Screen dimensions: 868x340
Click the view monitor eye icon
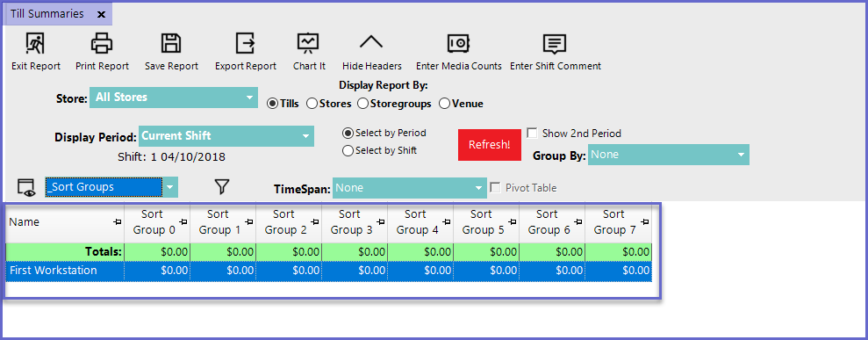tap(26, 187)
